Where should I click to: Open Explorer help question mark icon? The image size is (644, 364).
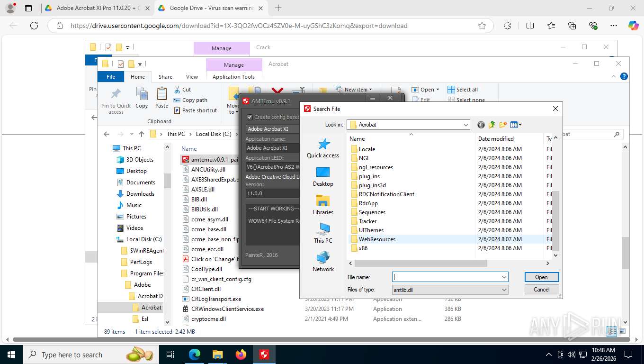tap(624, 76)
